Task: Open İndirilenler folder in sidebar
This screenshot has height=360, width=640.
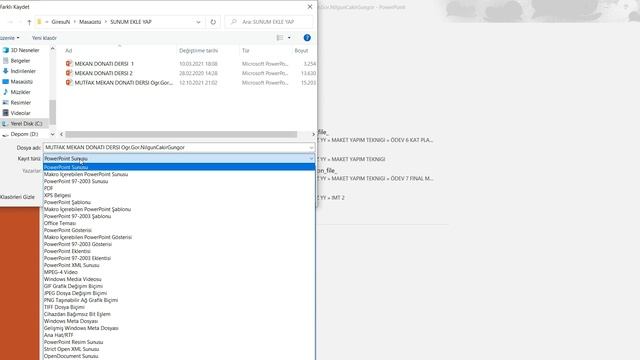Action: click(x=23, y=71)
